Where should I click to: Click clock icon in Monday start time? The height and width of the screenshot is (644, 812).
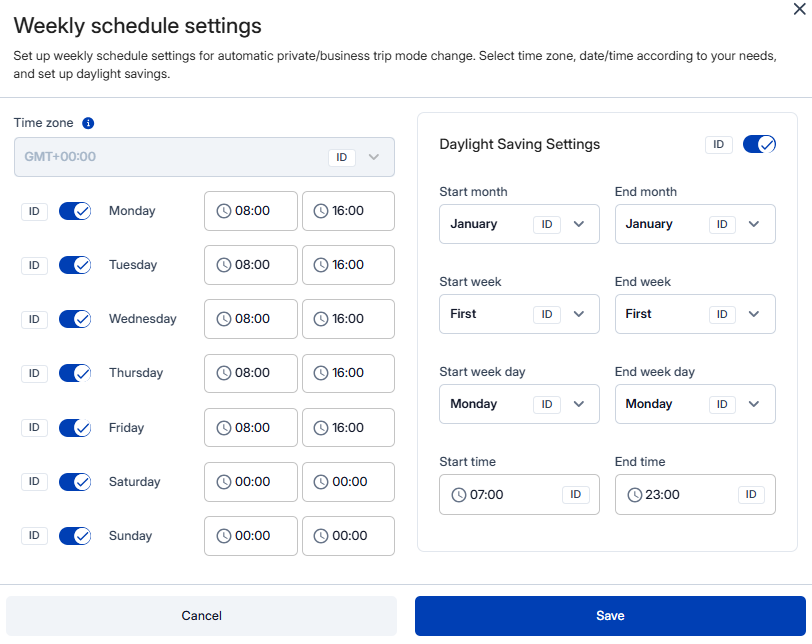click(x=224, y=211)
